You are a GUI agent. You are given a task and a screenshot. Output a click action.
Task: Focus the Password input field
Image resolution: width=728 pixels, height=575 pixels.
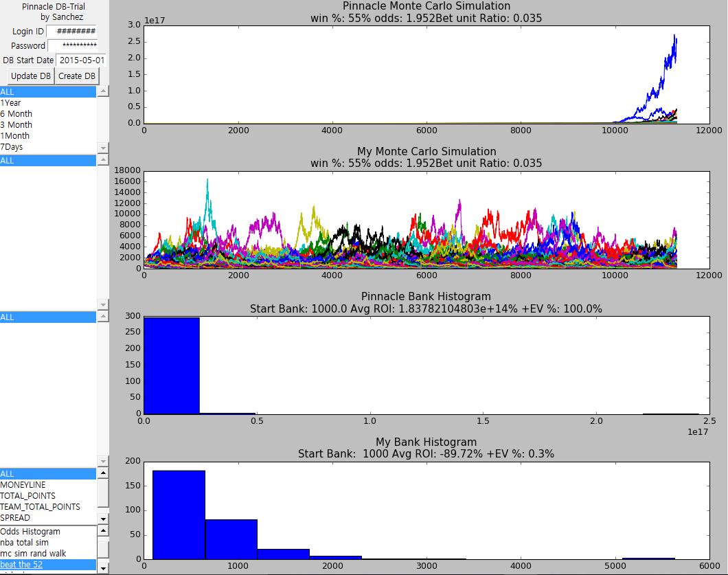72,45
